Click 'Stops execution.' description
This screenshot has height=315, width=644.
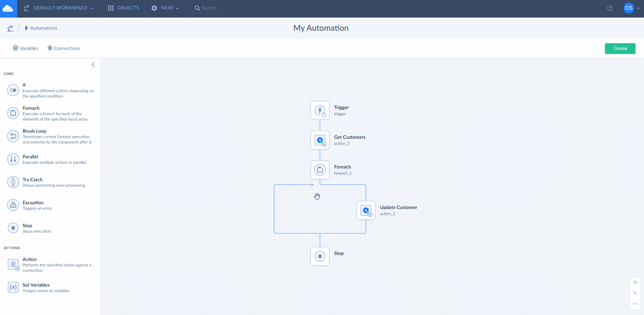[37, 231]
